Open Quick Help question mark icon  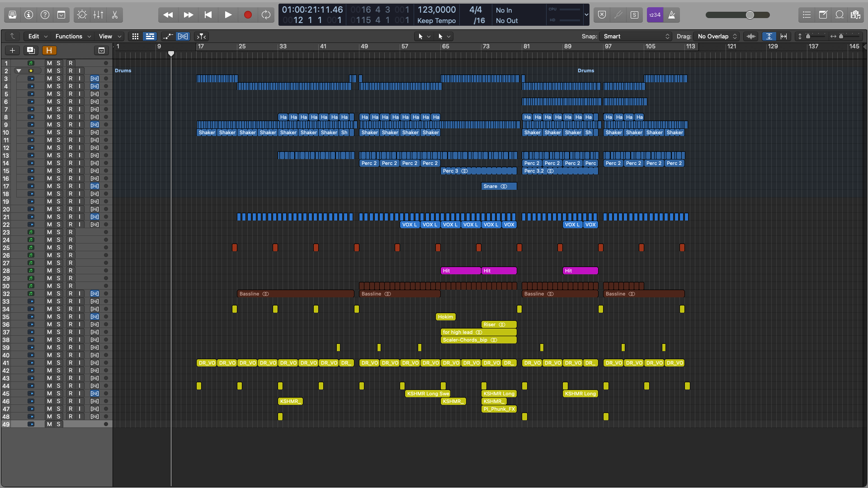point(45,15)
